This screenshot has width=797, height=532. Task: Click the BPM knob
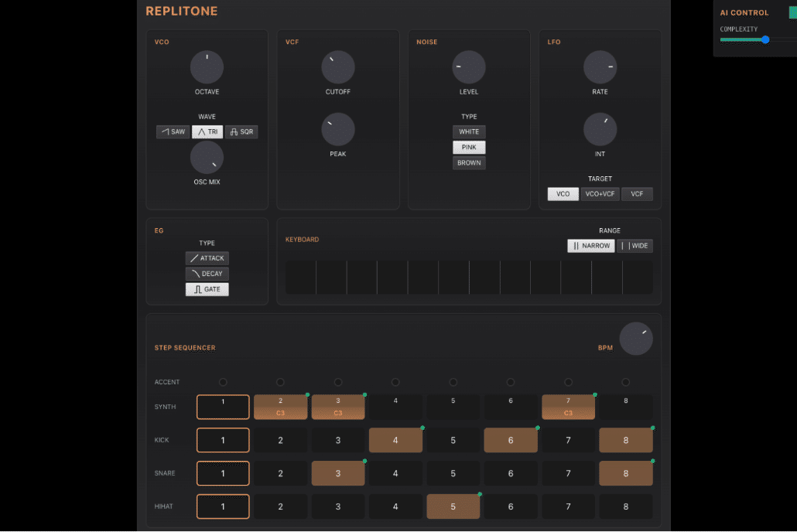(636, 339)
